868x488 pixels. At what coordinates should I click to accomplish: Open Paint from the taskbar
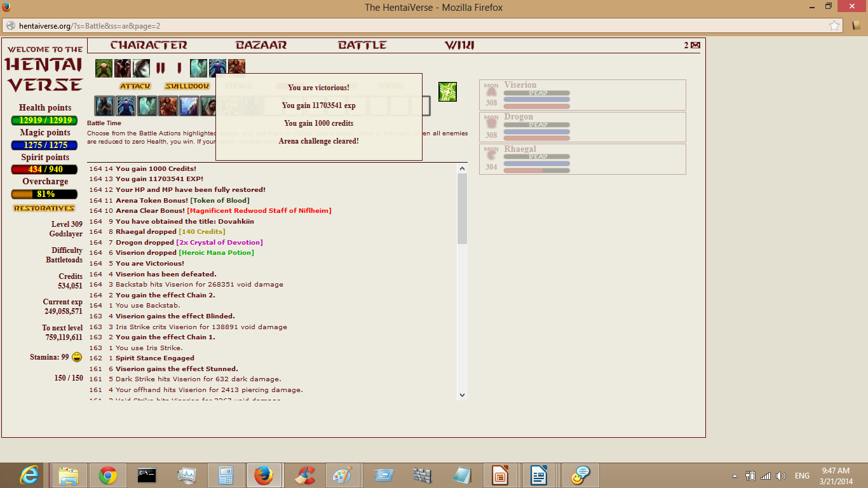[344, 475]
